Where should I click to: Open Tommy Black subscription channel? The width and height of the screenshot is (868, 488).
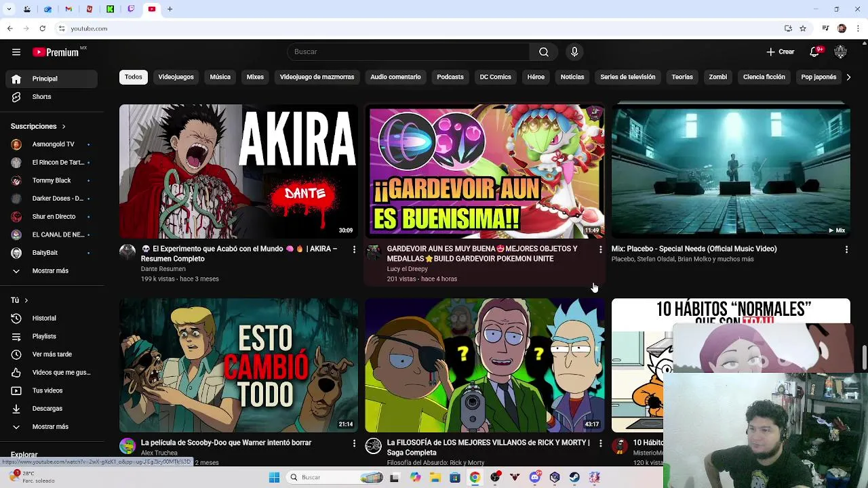52,180
